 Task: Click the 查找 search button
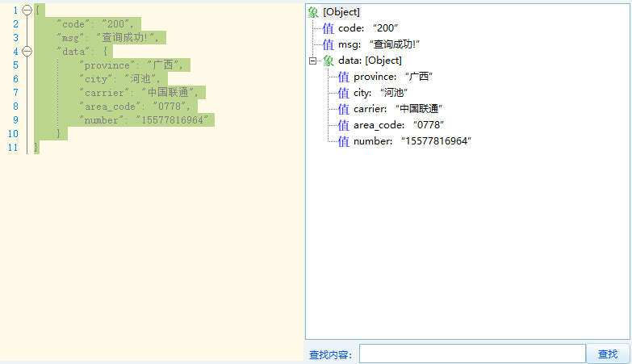(608, 354)
